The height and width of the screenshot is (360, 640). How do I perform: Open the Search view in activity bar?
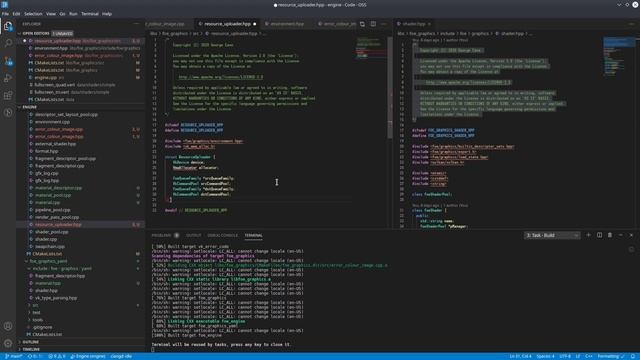click(8, 43)
